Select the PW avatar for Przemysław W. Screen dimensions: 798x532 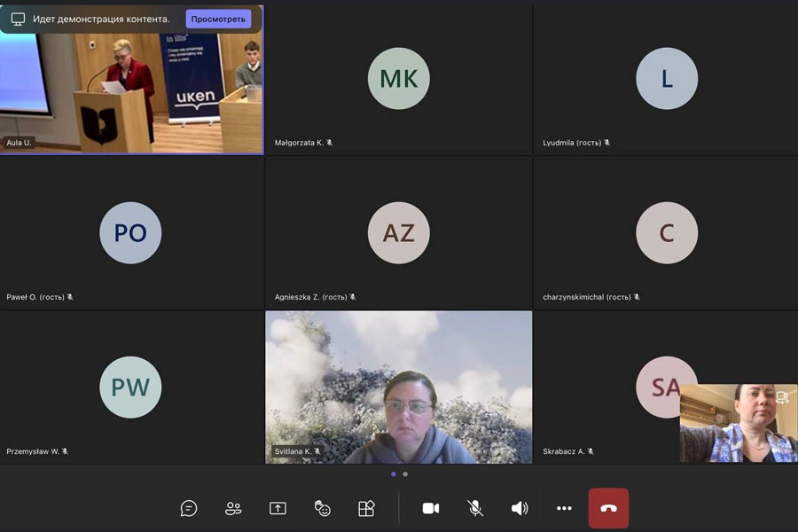click(x=130, y=387)
